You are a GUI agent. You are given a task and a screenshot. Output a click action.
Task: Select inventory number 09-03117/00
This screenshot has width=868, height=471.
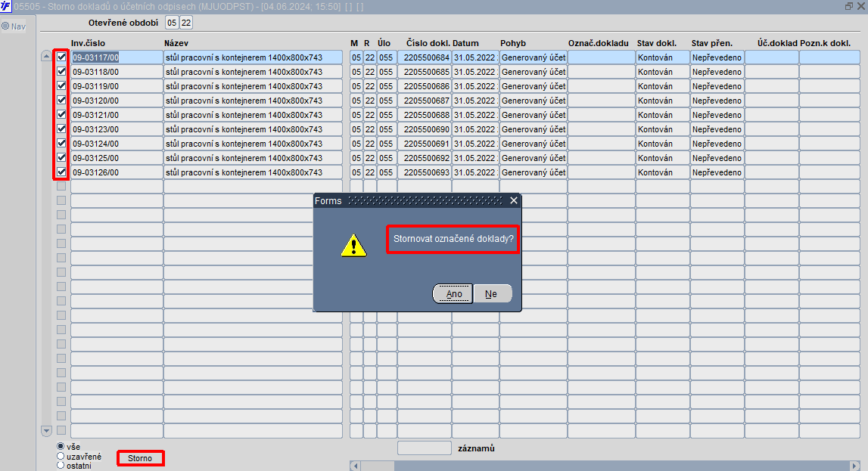tap(117, 57)
